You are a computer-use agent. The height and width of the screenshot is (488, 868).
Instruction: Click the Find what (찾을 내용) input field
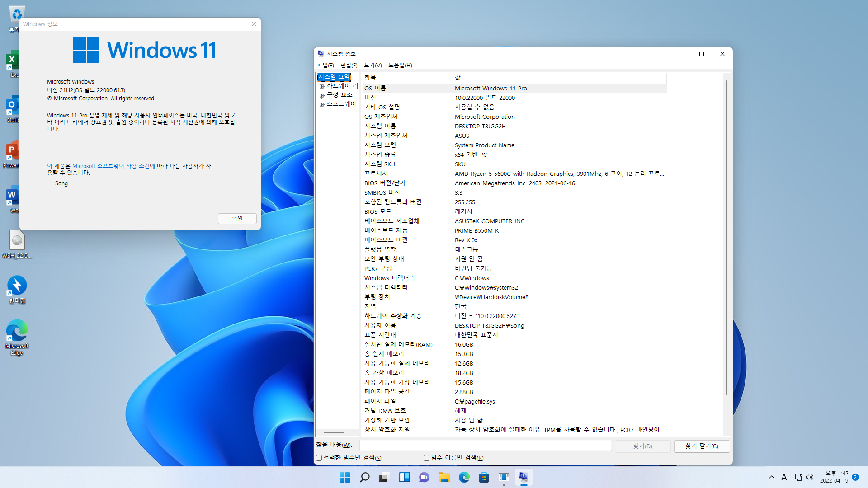(486, 446)
